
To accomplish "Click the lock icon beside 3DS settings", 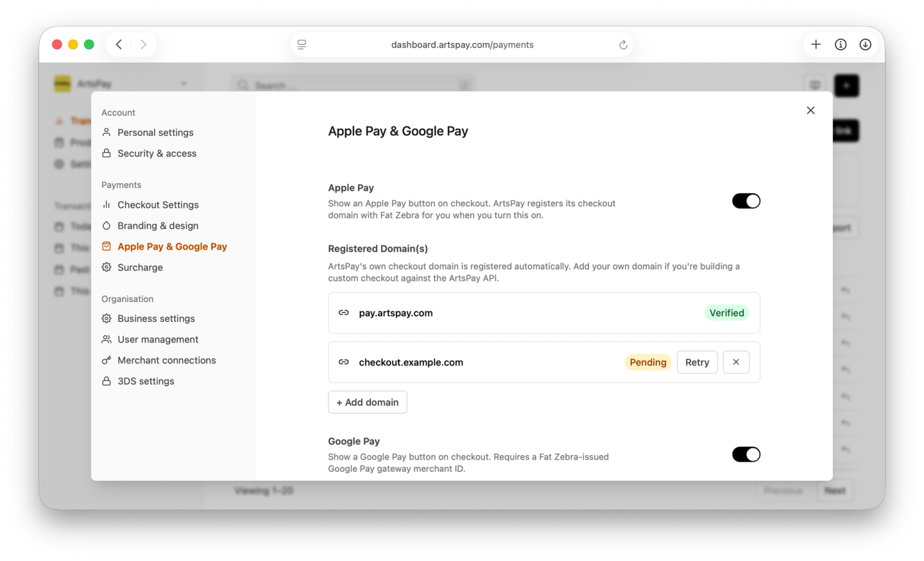I will 107,381.
